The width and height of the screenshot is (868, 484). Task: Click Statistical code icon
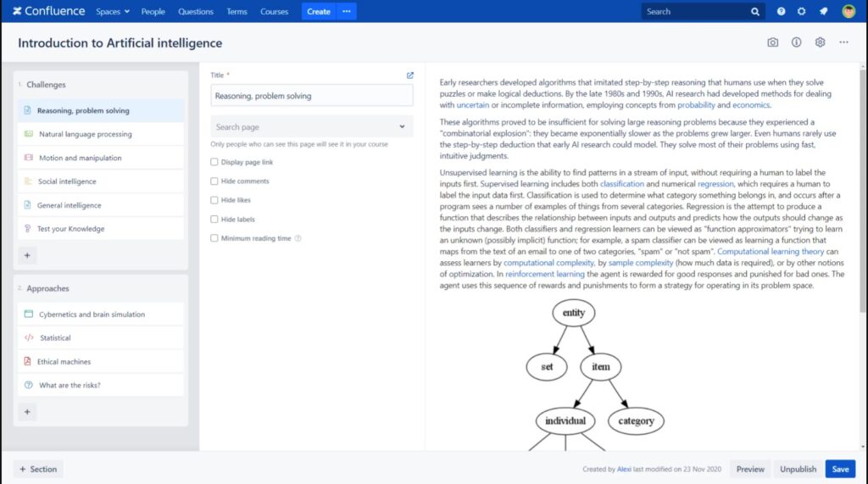point(29,337)
